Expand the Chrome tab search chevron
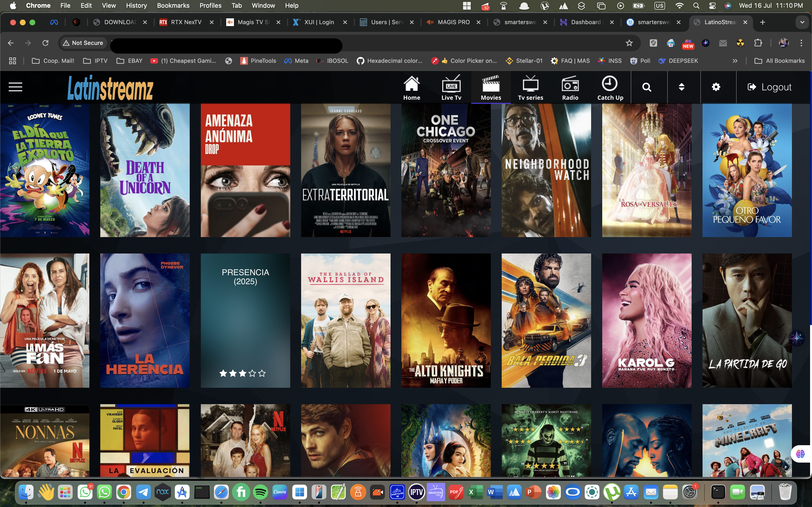 coord(803,22)
